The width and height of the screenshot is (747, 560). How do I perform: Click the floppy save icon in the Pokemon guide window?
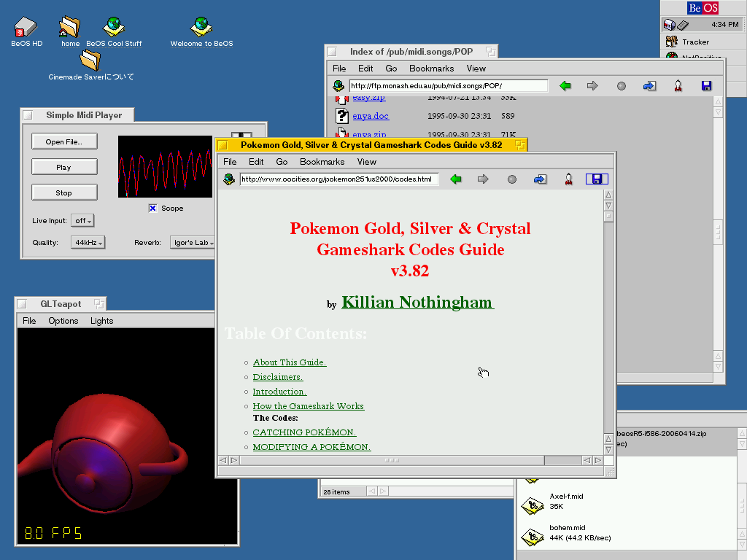[597, 179]
